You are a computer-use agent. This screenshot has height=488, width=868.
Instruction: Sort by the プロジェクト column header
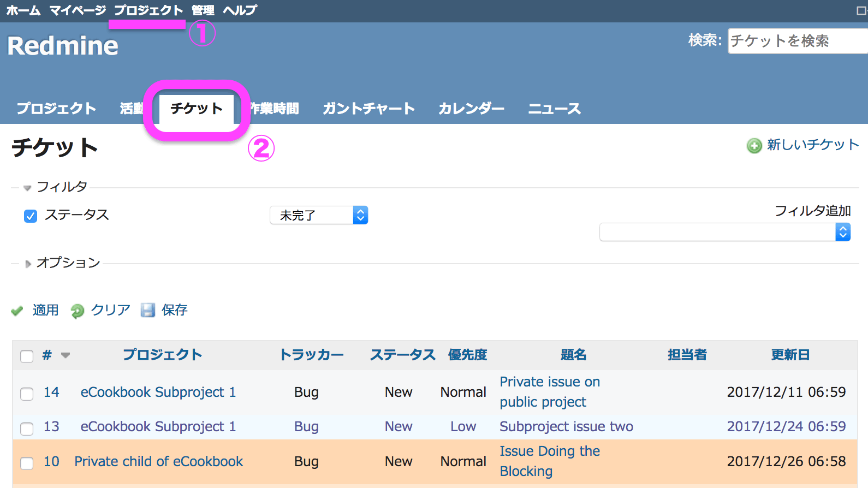point(162,355)
